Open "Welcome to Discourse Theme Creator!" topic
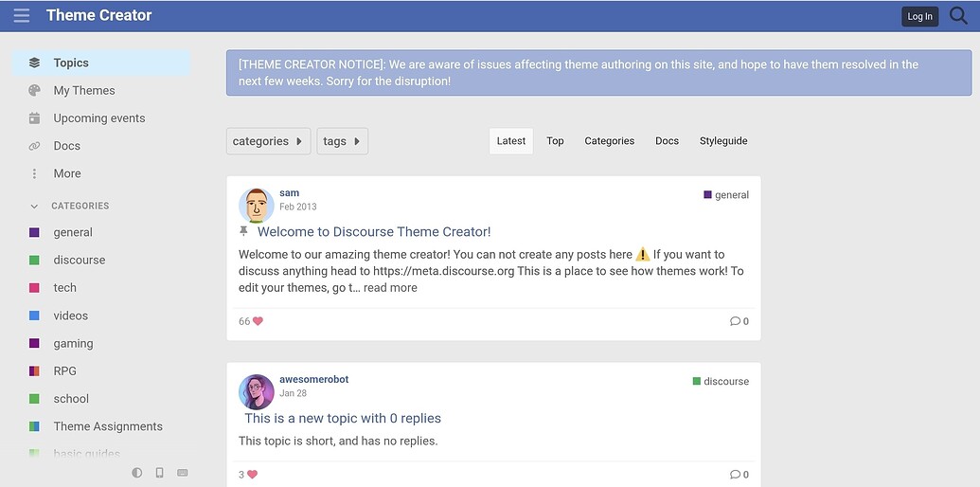980x487 pixels. pos(374,231)
